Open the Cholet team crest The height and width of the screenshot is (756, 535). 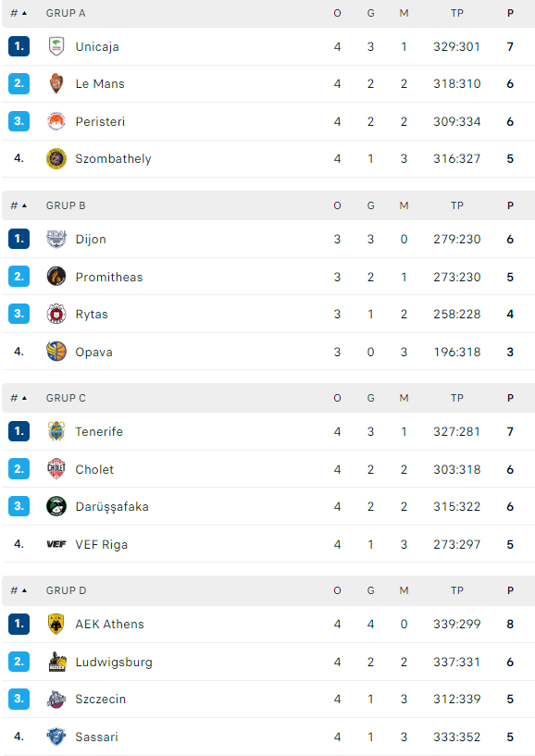(x=56, y=468)
